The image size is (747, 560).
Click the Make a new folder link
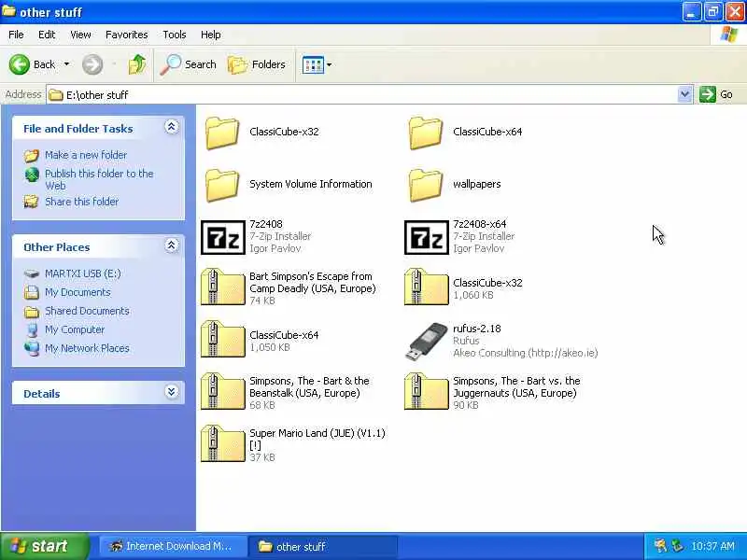[86, 155]
